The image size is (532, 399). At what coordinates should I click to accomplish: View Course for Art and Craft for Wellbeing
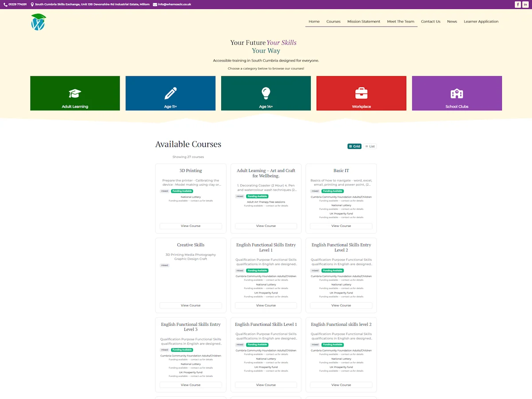click(266, 226)
